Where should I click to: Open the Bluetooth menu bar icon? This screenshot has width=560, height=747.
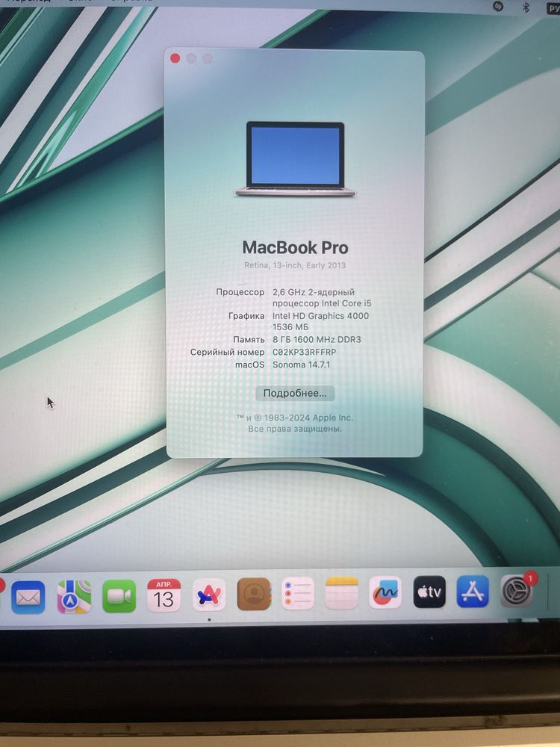point(526,7)
